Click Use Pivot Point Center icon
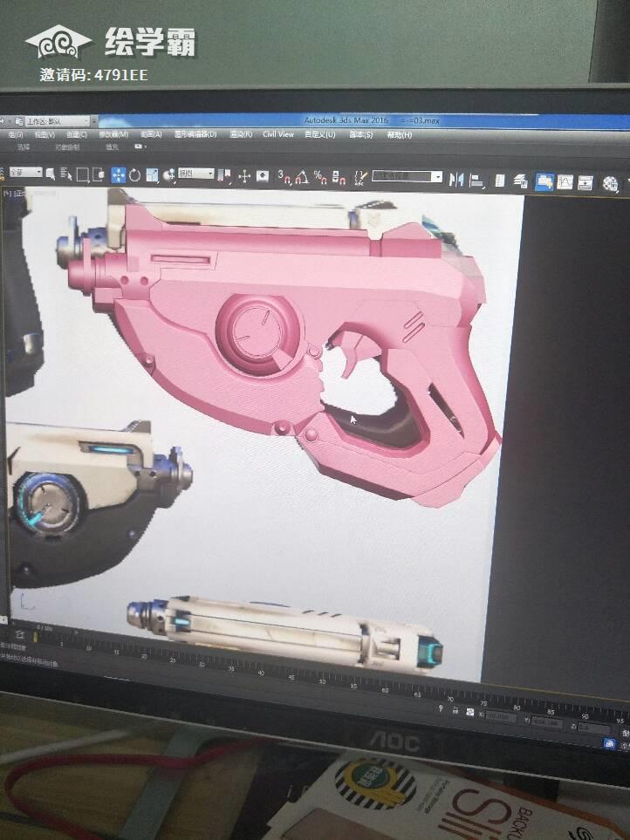 (x=225, y=175)
